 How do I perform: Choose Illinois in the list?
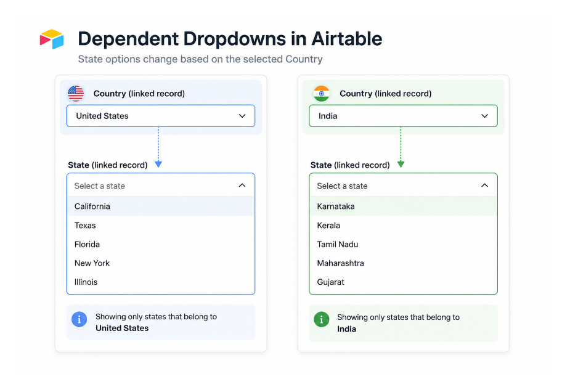coord(161,282)
